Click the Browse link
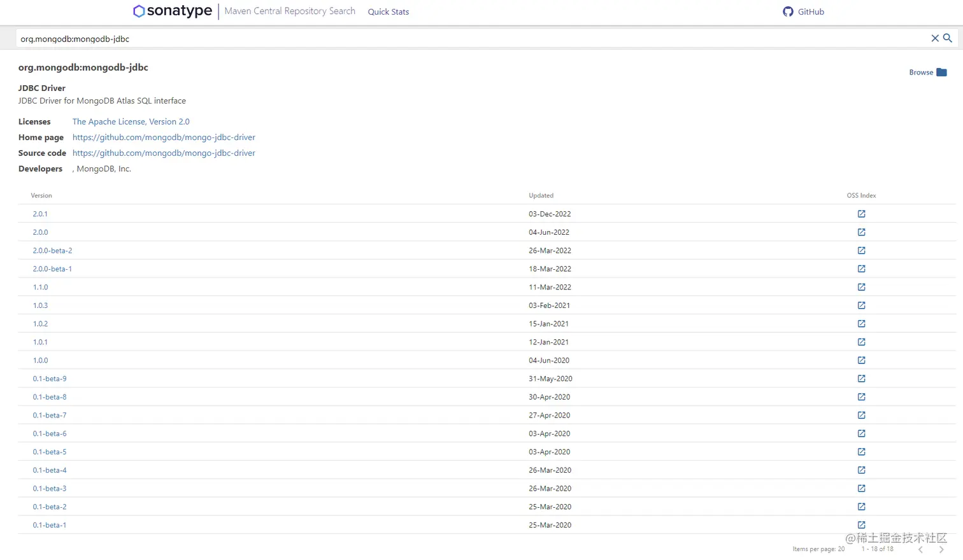Image resolution: width=963 pixels, height=560 pixels. [x=921, y=73]
